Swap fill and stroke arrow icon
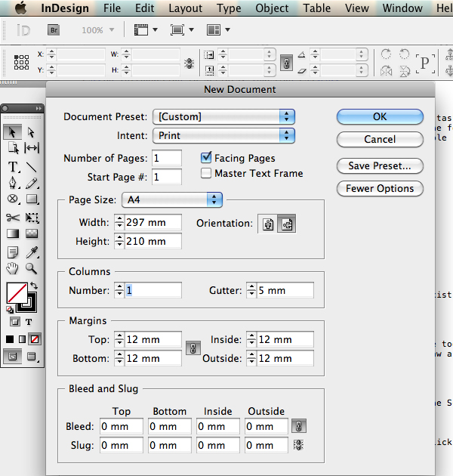453x476 pixels. click(x=34, y=286)
